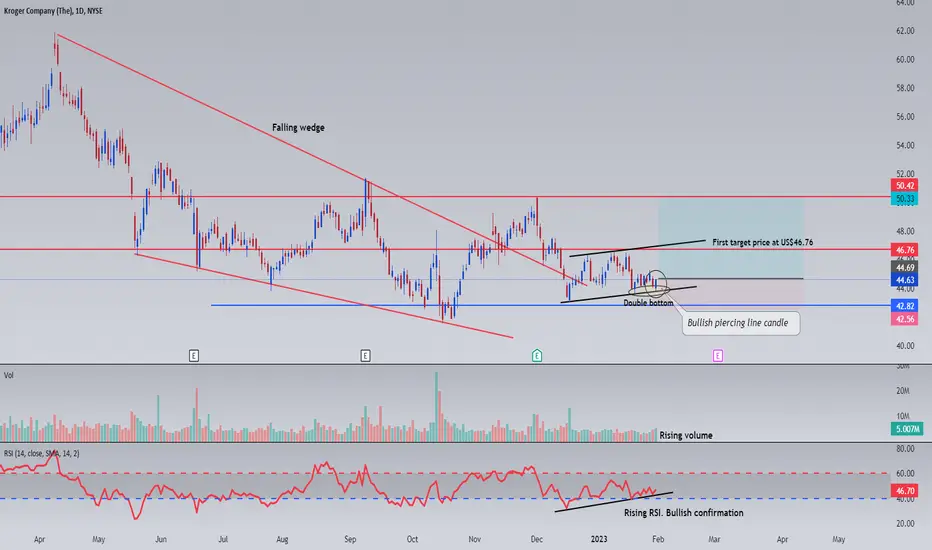Screen dimensions: 932x550
Task: Click the Dec label on the time axis
Action: [537, 539]
